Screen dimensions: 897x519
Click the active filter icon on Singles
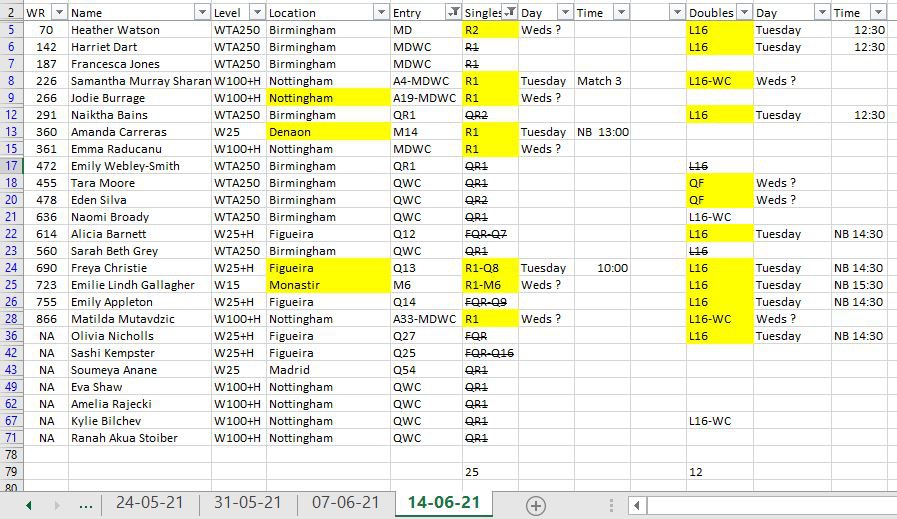510,12
